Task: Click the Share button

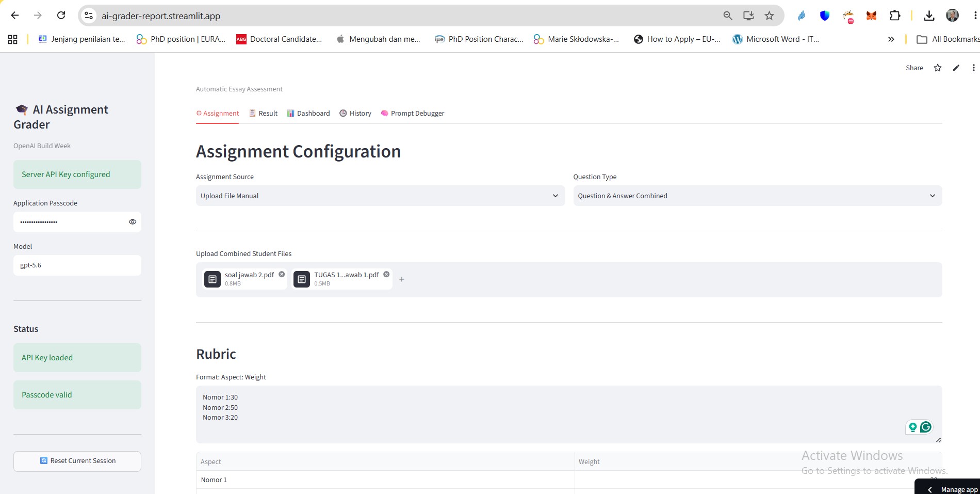Action: tap(914, 68)
